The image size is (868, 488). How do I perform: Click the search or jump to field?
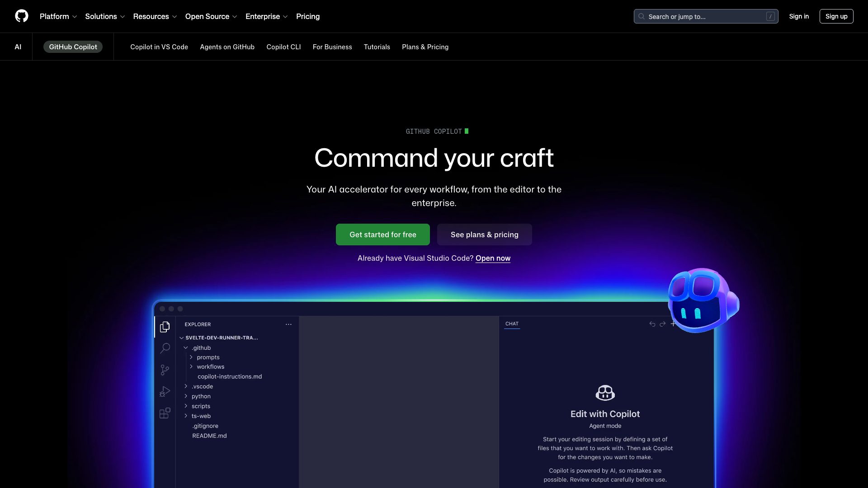(x=705, y=16)
